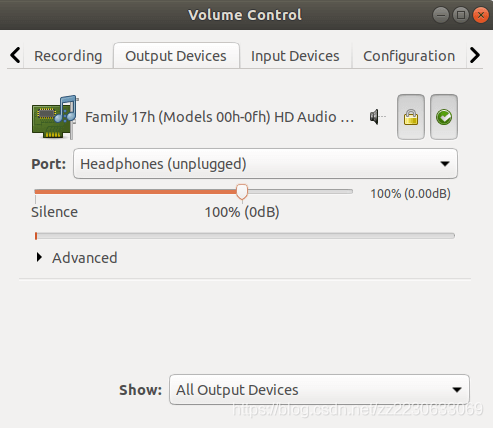
Task: Set device as fallback with green check
Action: coord(444,117)
